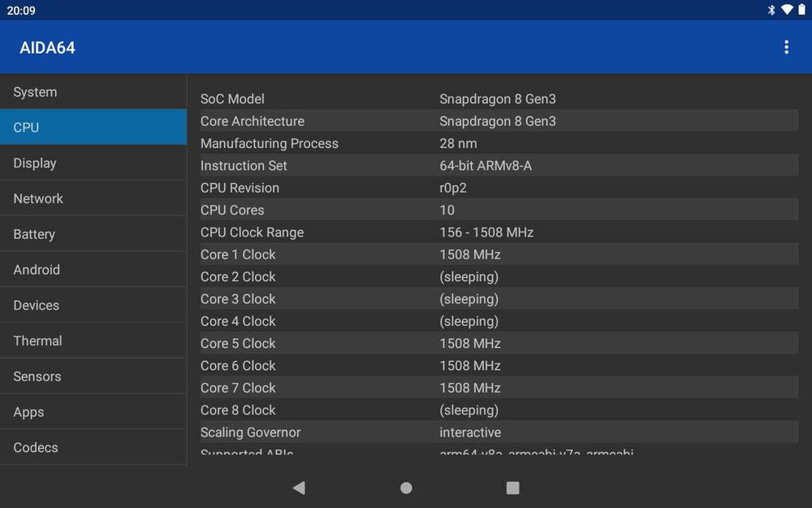This screenshot has width=812, height=508.
Task: Tap the recent apps square button
Action: click(x=512, y=488)
